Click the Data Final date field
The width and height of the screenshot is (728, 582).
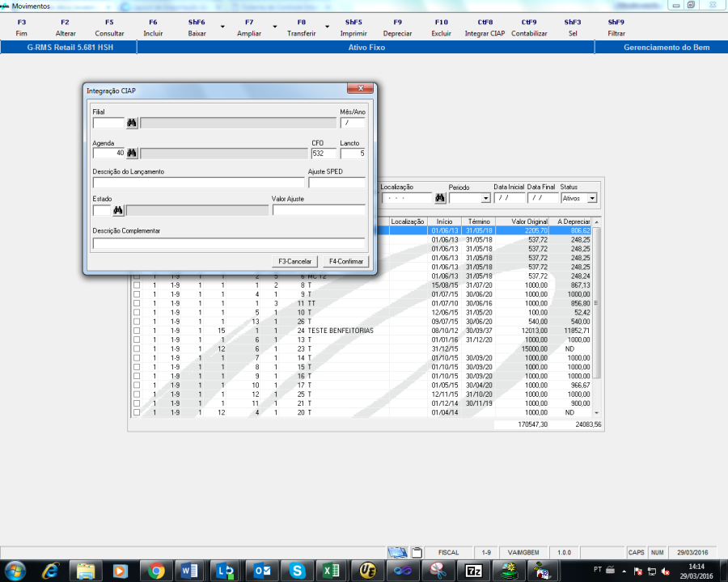click(543, 198)
